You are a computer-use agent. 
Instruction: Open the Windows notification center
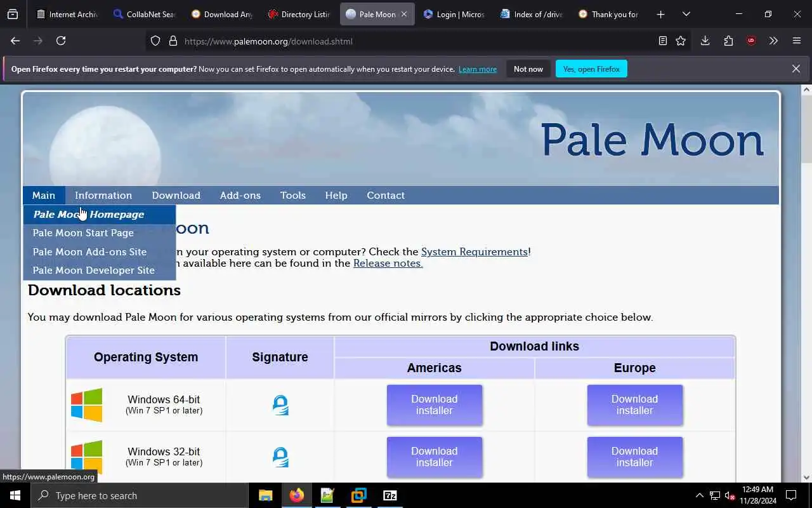[791, 495]
